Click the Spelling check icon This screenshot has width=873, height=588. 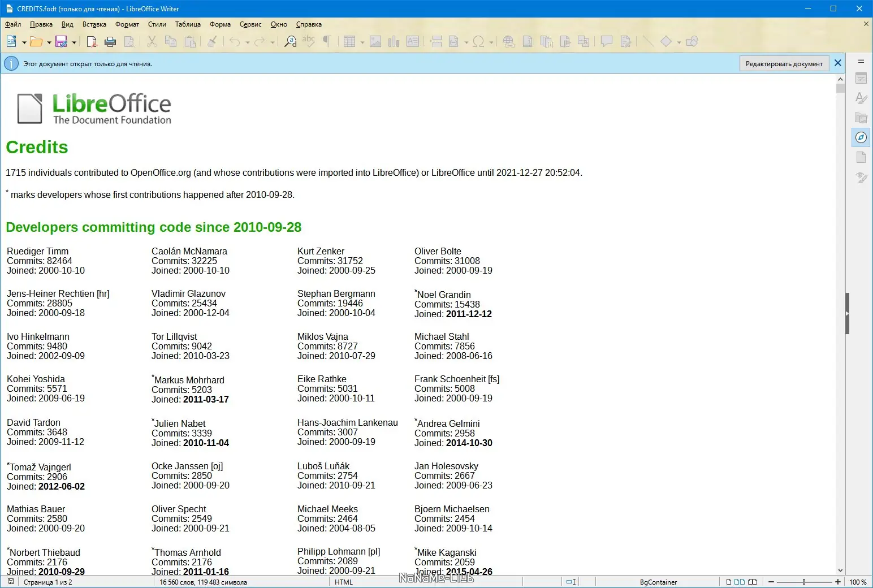pyautogui.click(x=308, y=41)
